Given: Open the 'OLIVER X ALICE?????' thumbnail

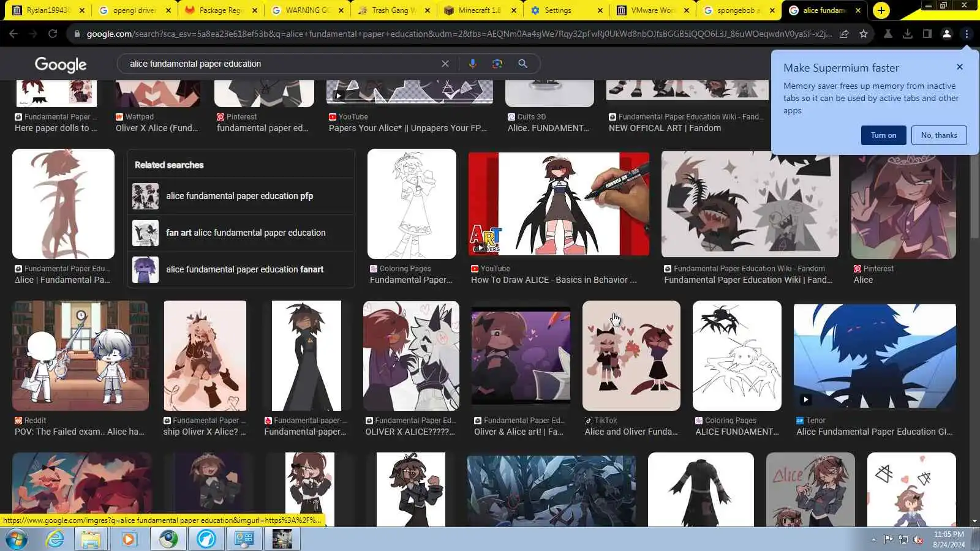Looking at the screenshot, I should click(411, 356).
